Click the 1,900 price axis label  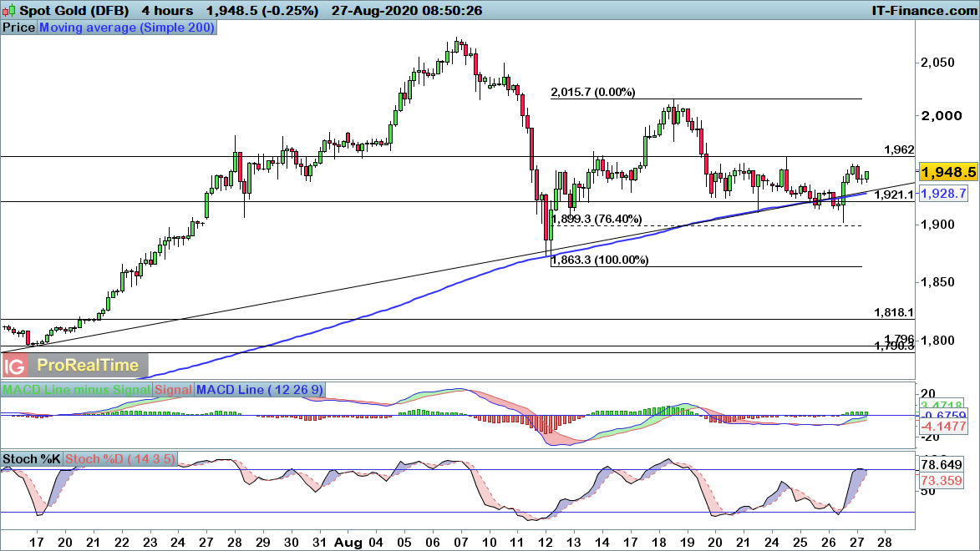click(x=937, y=225)
